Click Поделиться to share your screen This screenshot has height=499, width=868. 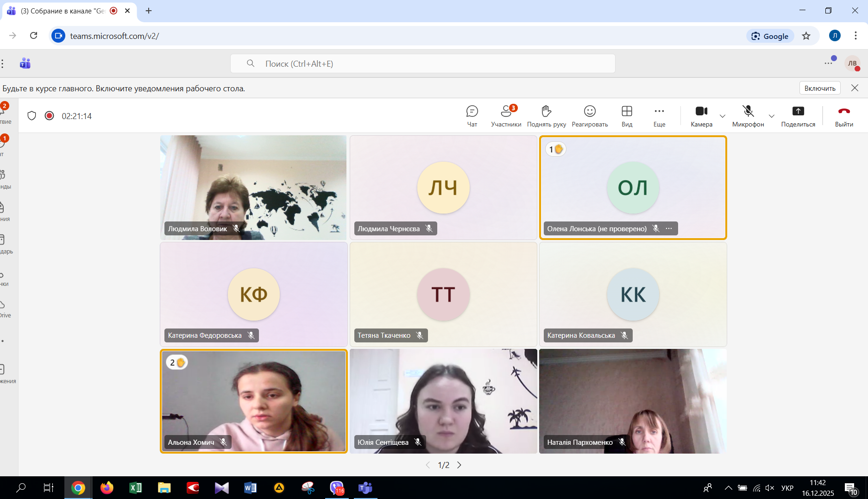[798, 116]
